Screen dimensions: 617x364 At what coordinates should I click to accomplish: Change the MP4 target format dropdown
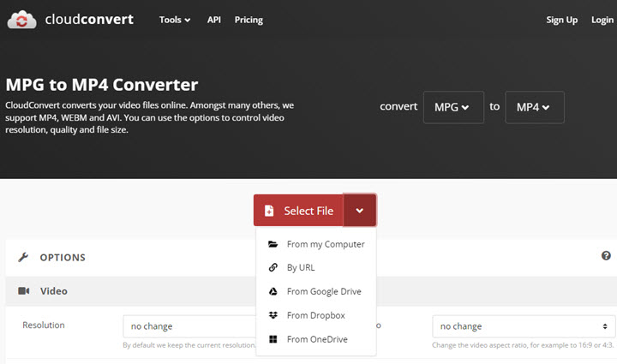[535, 107]
